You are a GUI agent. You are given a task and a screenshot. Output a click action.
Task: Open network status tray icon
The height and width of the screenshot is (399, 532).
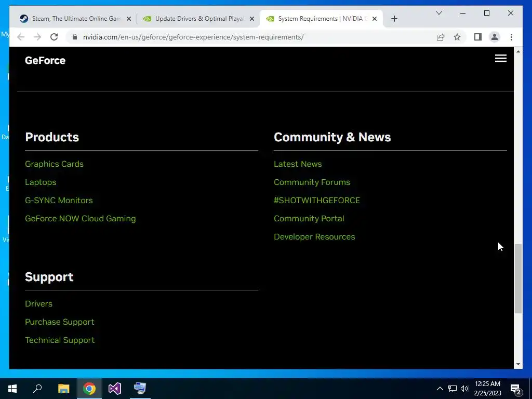(x=453, y=389)
